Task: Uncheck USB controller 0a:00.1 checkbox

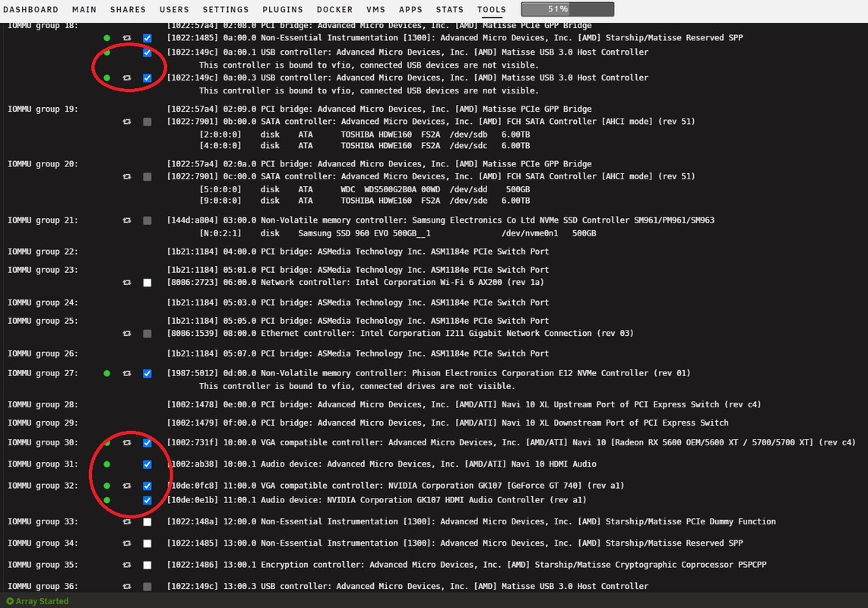Action: coord(147,52)
